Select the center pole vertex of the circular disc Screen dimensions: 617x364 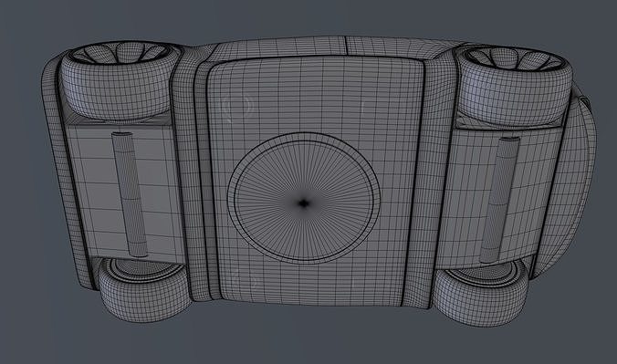click(303, 203)
